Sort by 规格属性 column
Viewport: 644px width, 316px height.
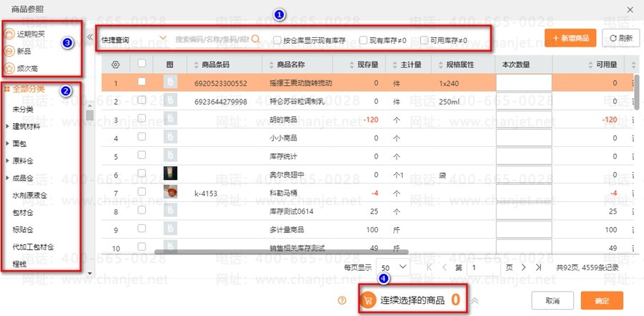[x=440, y=65]
